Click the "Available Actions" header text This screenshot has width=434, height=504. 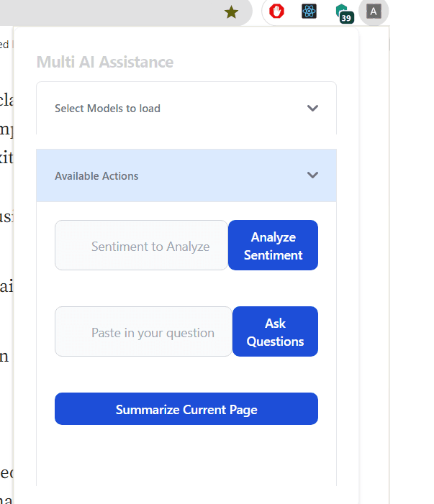[96, 176]
